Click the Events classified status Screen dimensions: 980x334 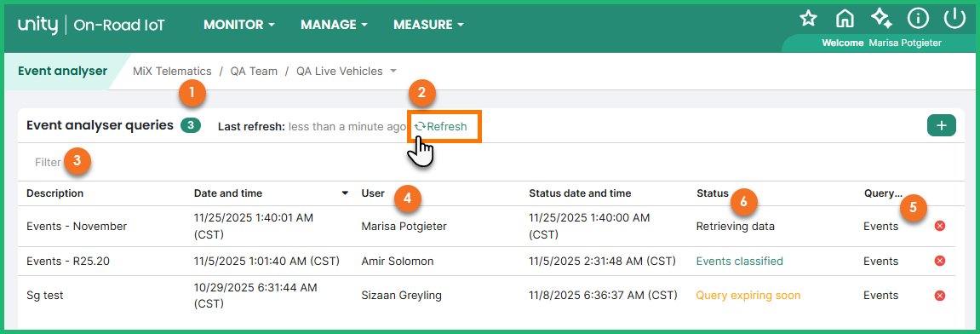point(739,261)
